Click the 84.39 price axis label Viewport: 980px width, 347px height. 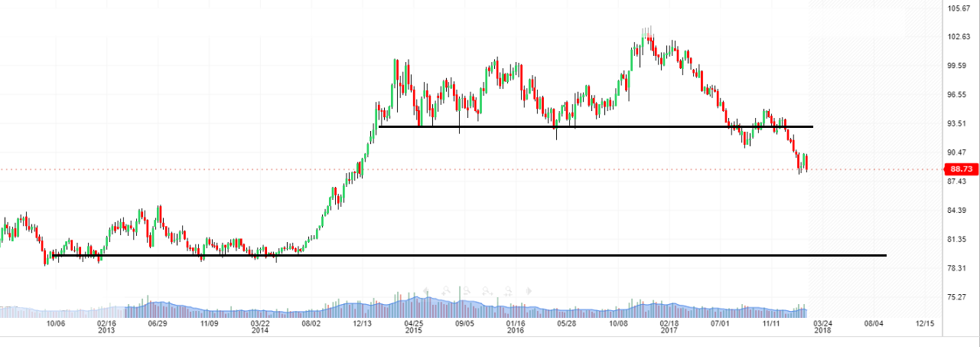959,211
